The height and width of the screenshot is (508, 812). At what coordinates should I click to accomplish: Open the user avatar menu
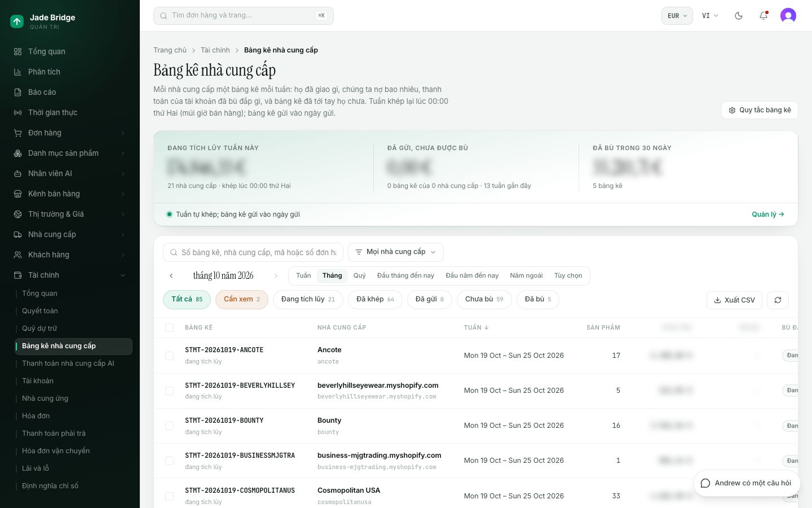788,16
